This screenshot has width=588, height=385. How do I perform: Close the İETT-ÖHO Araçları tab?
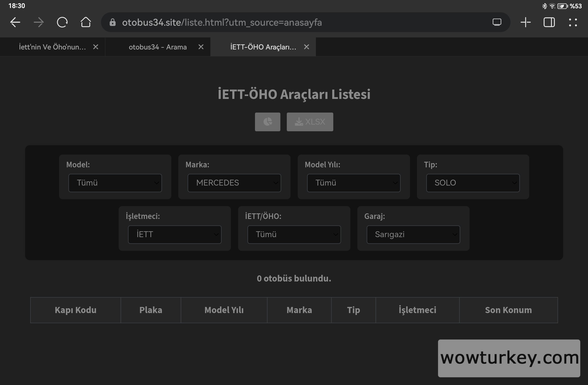click(x=307, y=47)
